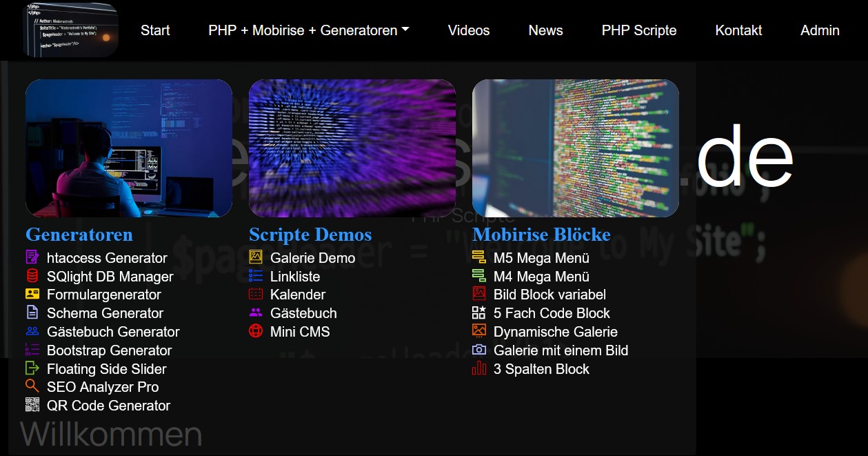Select the Dynamische Galerie link
This screenshot has width=868, height=456.
(555, 332)
